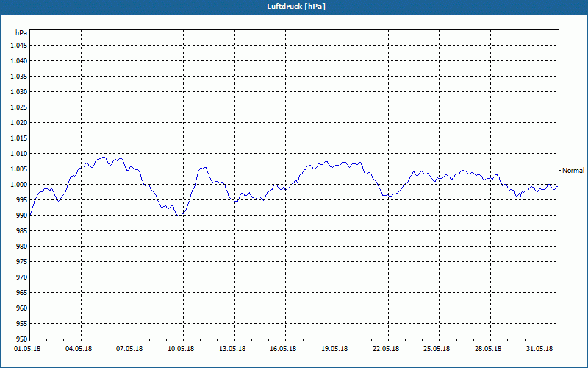Click the 1.040 y-axis value

pos(19,61)
